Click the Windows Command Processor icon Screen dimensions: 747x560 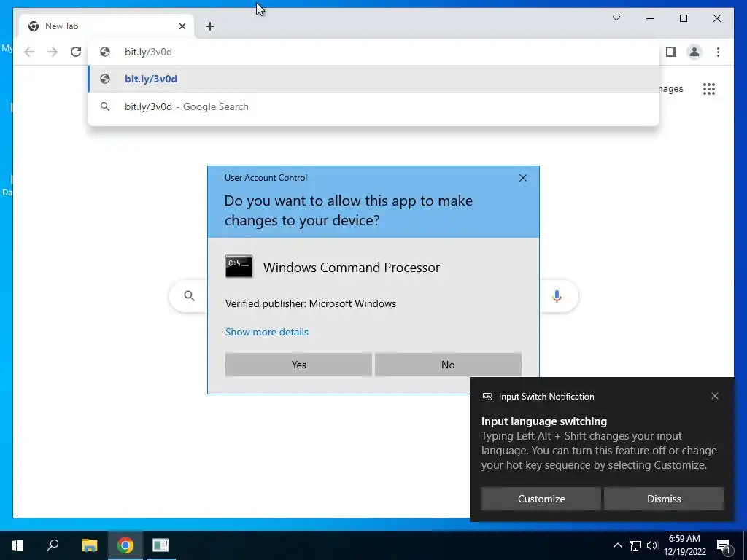(239, 266)
